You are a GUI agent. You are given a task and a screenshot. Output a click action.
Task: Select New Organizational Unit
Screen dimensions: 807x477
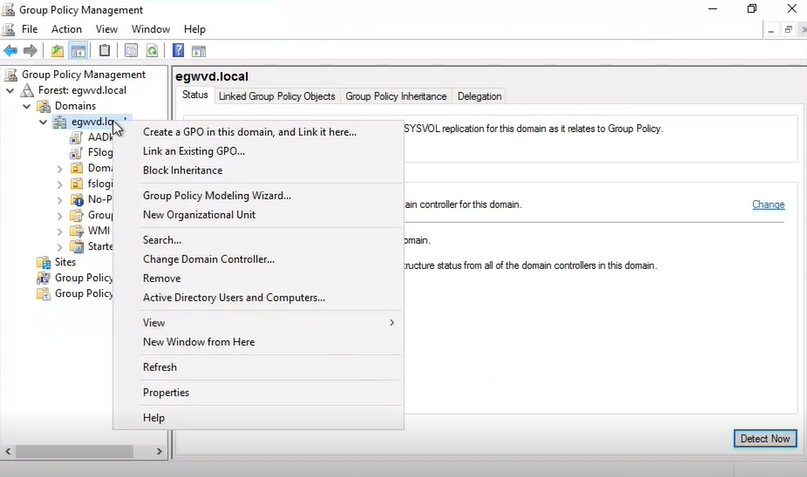[258, 215]
